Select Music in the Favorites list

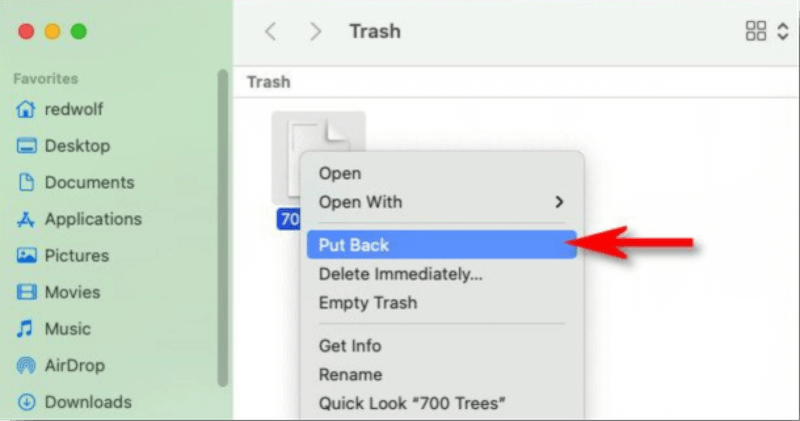[67, 329]
